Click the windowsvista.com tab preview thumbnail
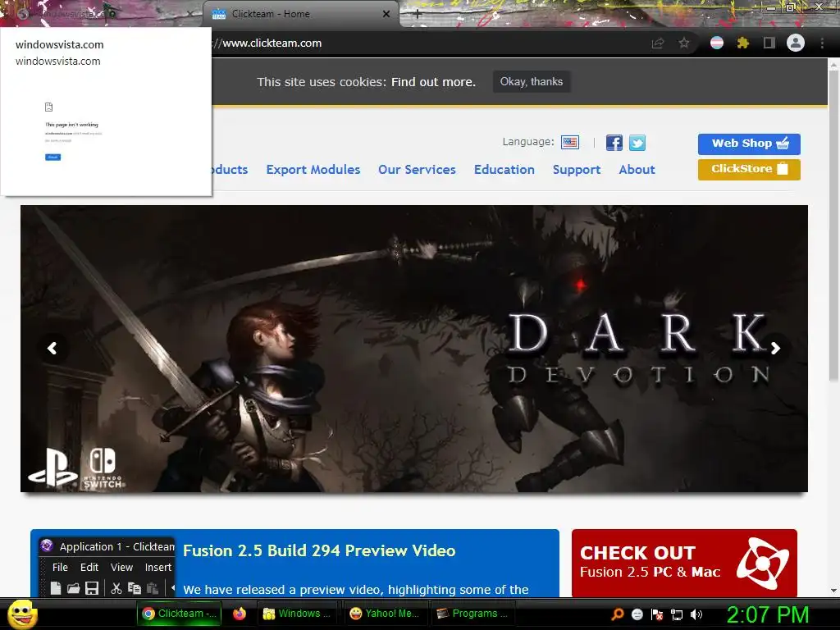This screenshot has width=840, height=630. 106,111
